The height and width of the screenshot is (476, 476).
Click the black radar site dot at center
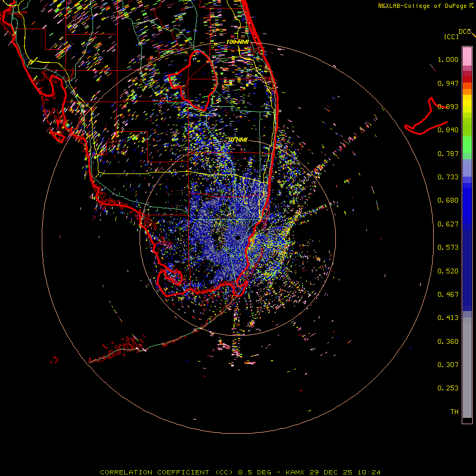[x=237, y=237]
